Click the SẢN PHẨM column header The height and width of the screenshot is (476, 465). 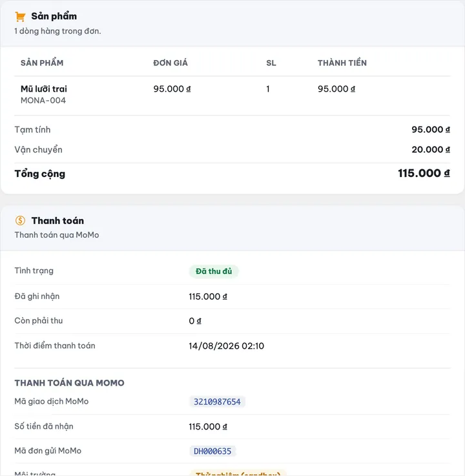pos(42,63)
